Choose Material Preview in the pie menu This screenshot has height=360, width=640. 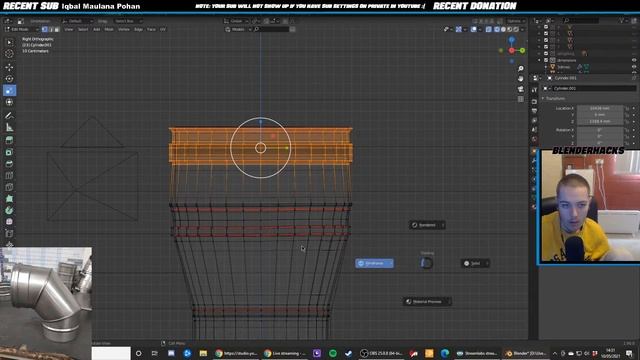tap(427, 302)
